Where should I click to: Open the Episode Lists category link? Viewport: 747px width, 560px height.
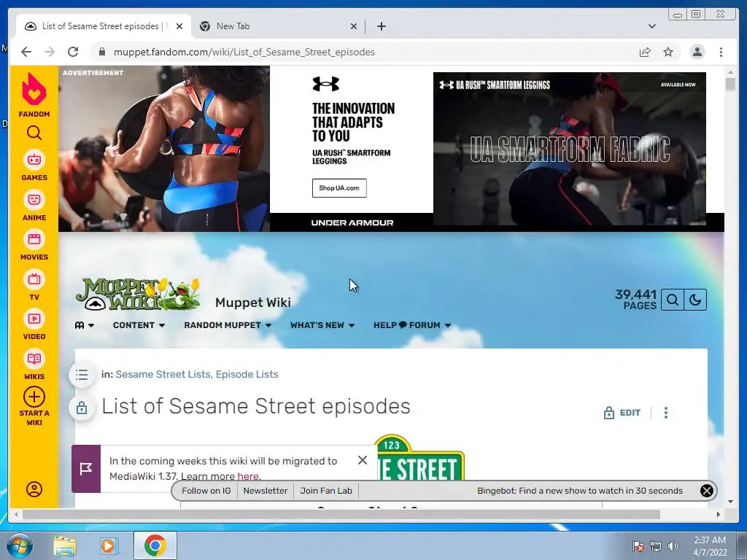247,374
